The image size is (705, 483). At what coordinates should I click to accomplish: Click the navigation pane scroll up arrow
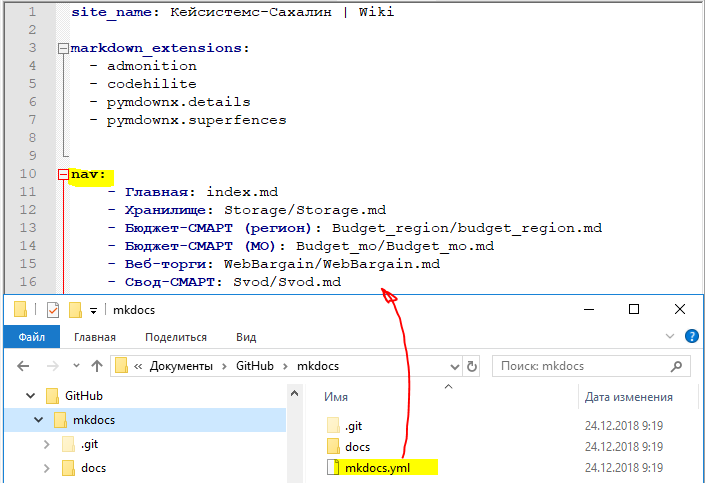point(294,394)
